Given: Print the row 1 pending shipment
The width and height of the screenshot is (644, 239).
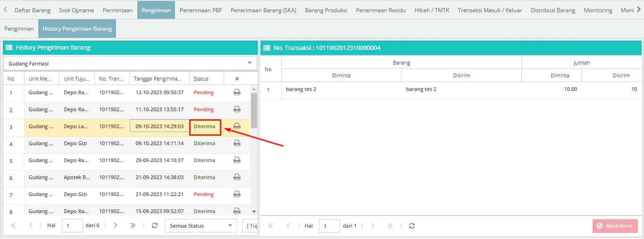Looking at the screenshot, I should coord(237,92).
